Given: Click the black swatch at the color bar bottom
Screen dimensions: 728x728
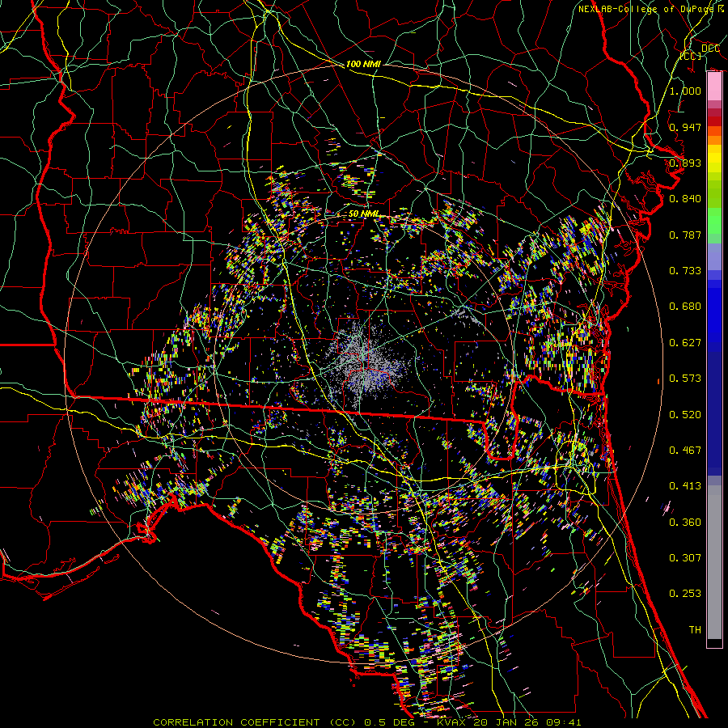Looking at the screenshot, I should point(714,643).
